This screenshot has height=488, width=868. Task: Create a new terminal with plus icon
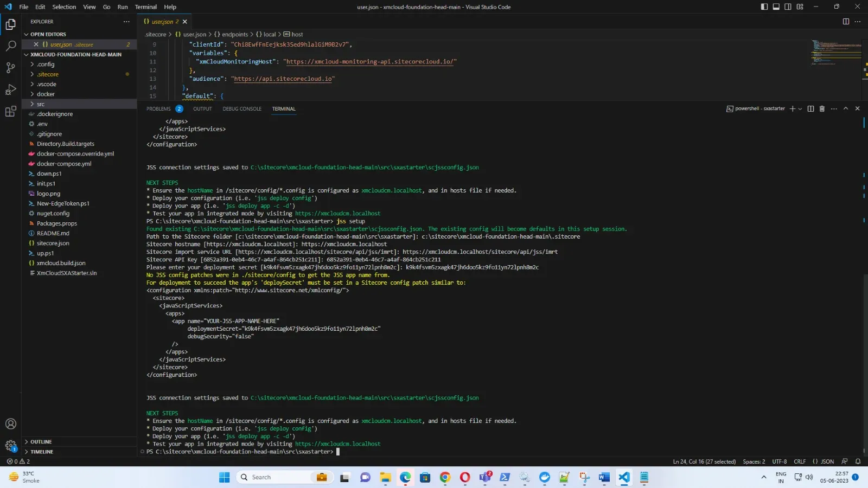[792, 108]
